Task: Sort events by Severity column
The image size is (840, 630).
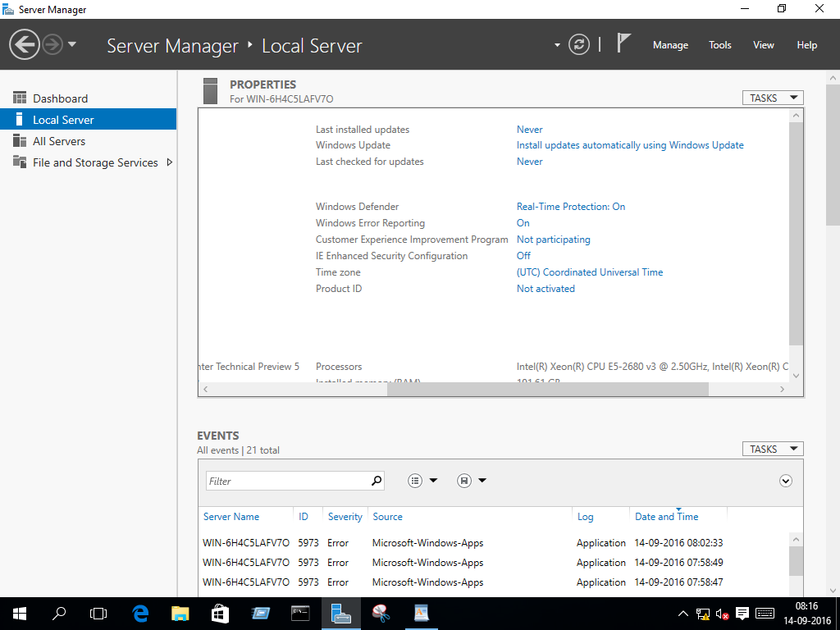Action: pyautogui.click(x=345, y=517)
